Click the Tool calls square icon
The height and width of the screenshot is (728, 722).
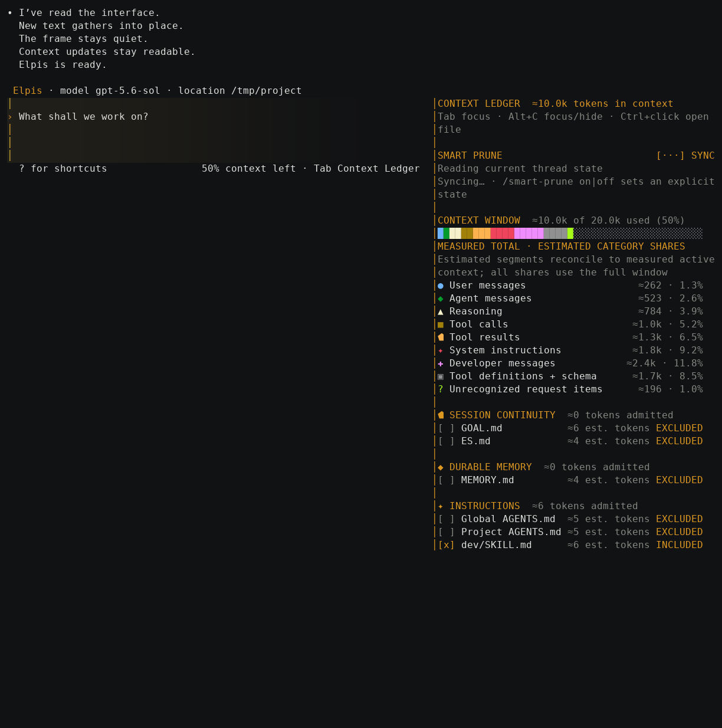[441, 324]
